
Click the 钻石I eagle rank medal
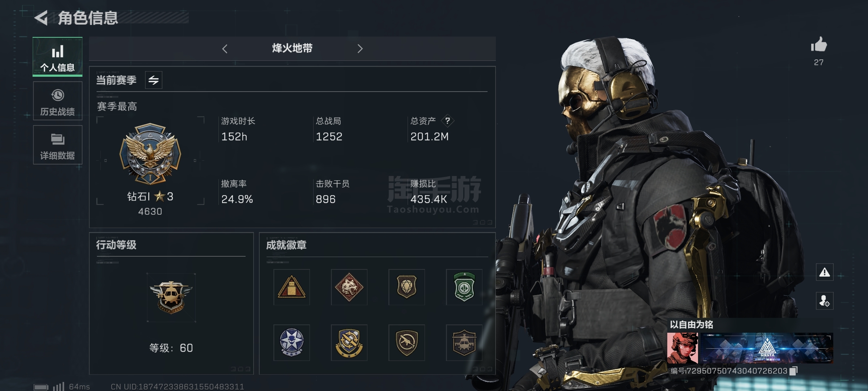150,154
